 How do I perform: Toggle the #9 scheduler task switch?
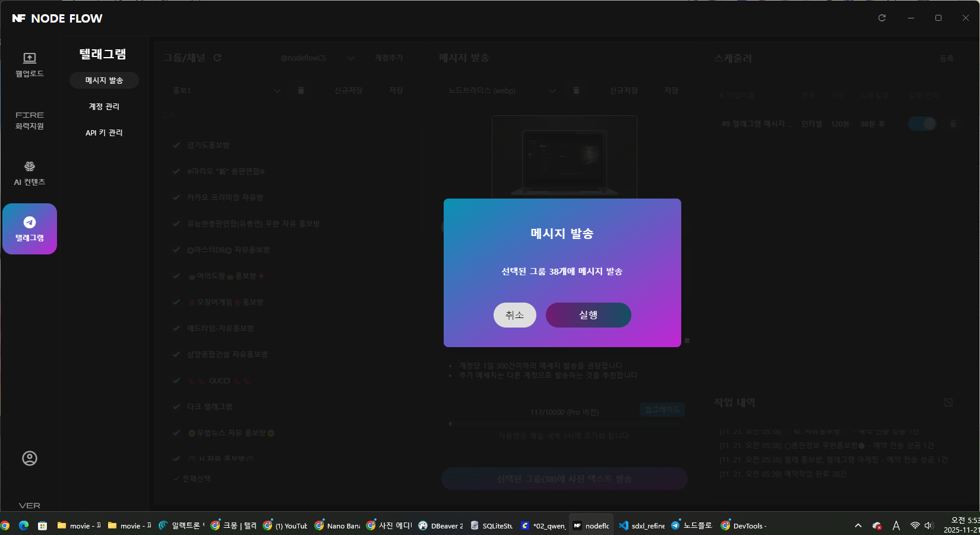[x=922, y=124]
